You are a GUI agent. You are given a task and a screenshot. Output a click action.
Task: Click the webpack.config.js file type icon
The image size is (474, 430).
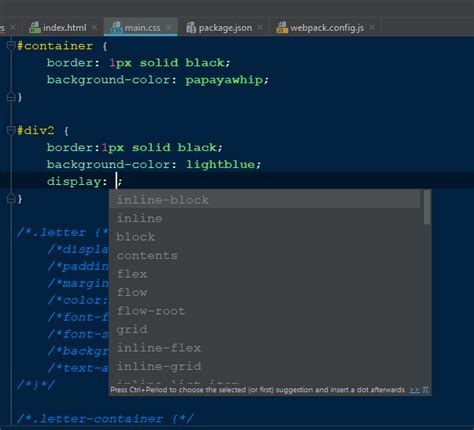[x=282, y=28]
